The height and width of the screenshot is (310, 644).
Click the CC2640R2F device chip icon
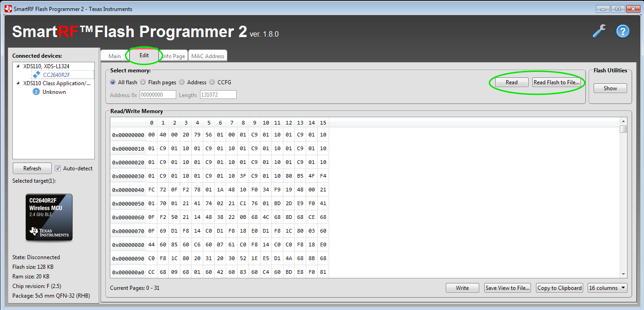click(37, 75)
